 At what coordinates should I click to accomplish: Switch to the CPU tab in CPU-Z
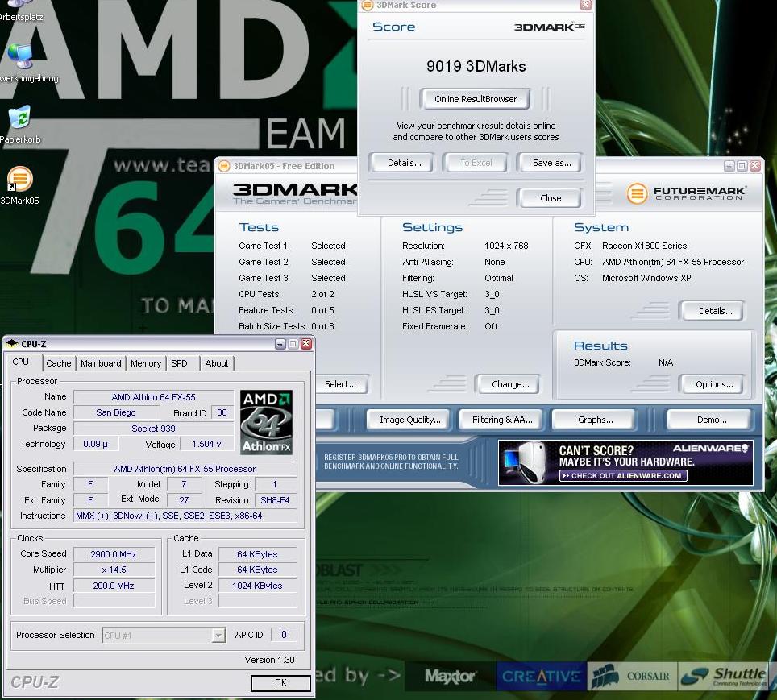tap(21, 362)
